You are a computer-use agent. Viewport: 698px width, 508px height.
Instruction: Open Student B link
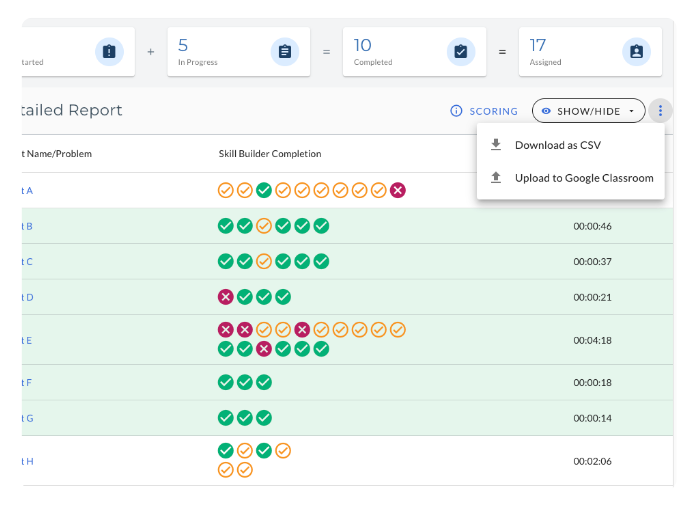(27, 226)
